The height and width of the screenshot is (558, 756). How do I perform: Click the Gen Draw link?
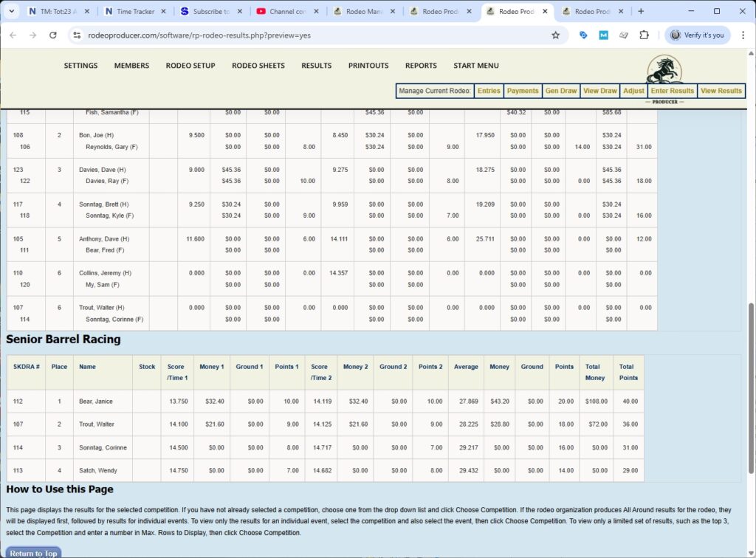(x=561, y=91)
